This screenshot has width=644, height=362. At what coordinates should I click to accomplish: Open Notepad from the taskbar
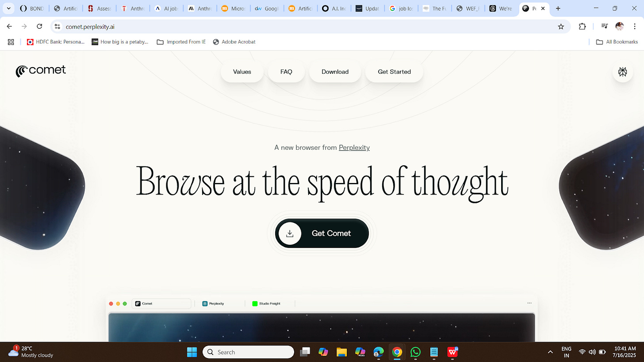(434, 352)
